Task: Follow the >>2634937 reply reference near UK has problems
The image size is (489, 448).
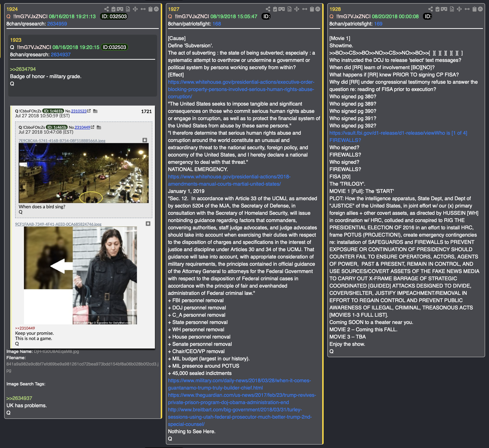Action: [19, 398]
